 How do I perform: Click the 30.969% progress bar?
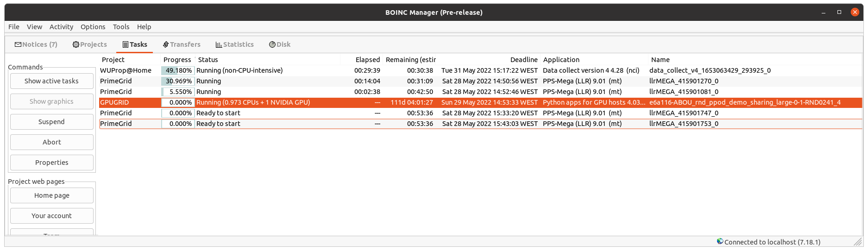178,81
